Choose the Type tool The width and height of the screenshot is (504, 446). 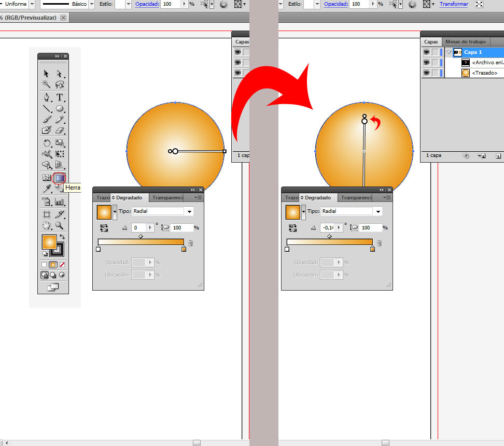tap(59, 97)
